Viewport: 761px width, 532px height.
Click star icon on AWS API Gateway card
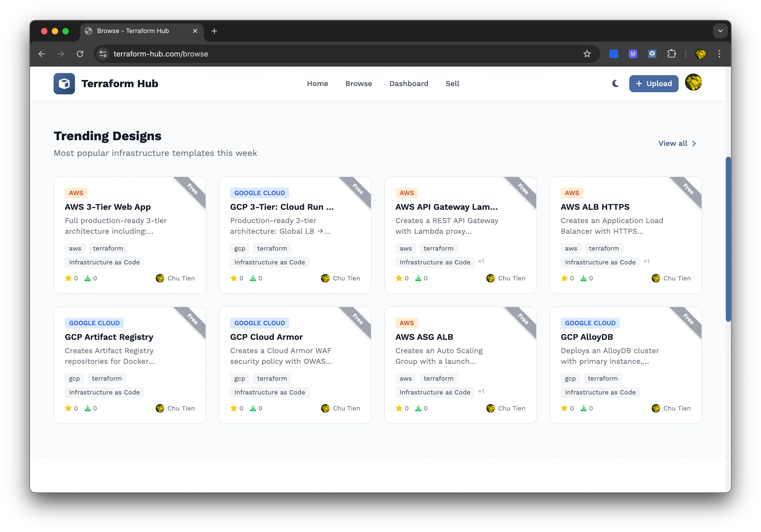[x=399, y=278]
